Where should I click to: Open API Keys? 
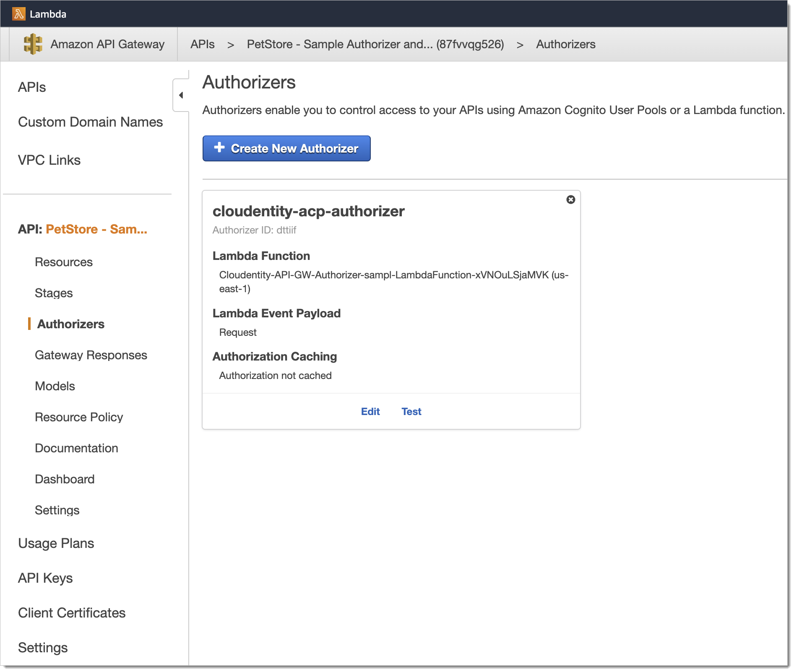(45, 578)
